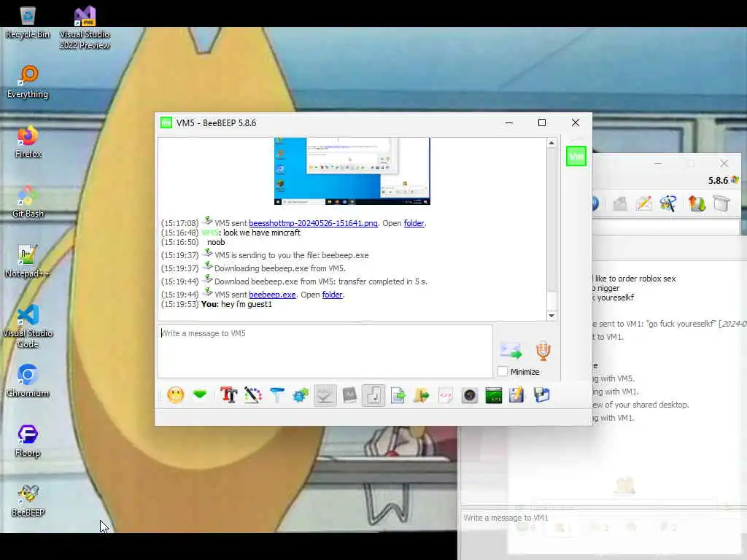This screenshot has width=747, height=560.
Task: Open folder link after the png file
Action: click(414, 223)
